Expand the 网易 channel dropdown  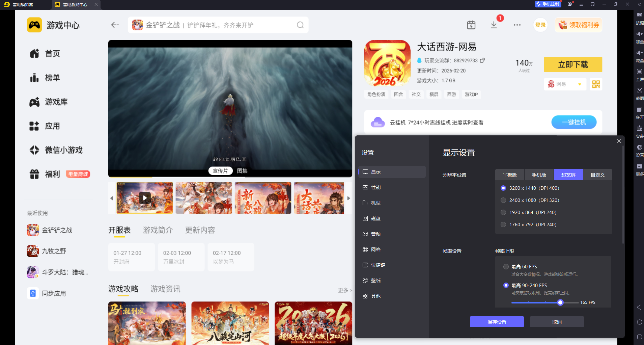point(565,84)
